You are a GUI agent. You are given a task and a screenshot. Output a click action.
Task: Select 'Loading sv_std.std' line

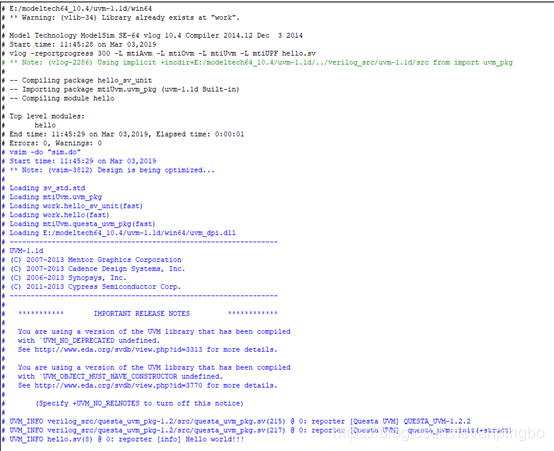point(47,188)
